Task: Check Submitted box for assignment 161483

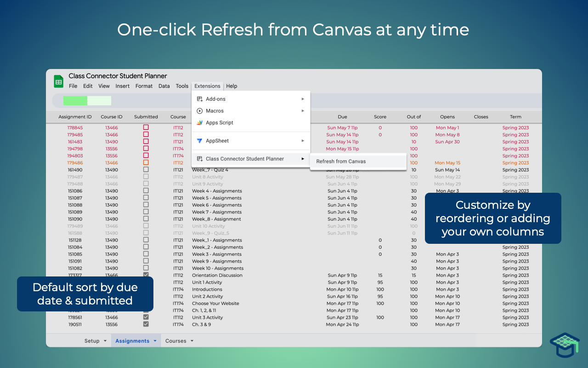Action: click(x=146, y=142)
